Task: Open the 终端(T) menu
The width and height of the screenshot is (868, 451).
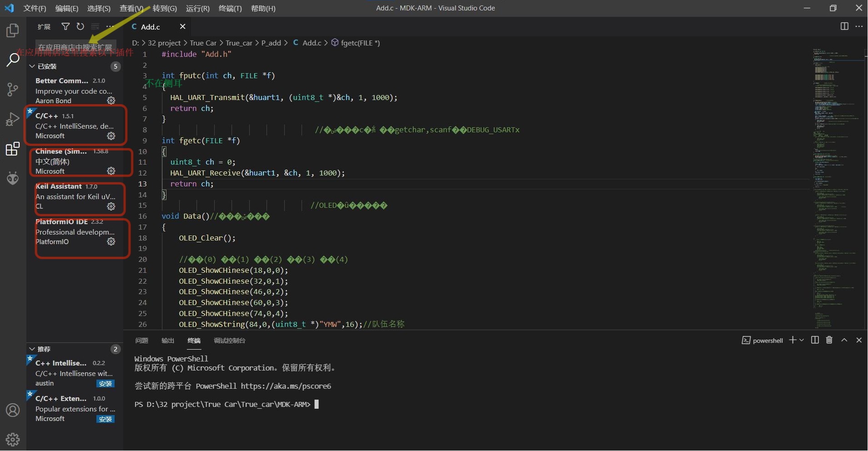Action: coord(230,8)
